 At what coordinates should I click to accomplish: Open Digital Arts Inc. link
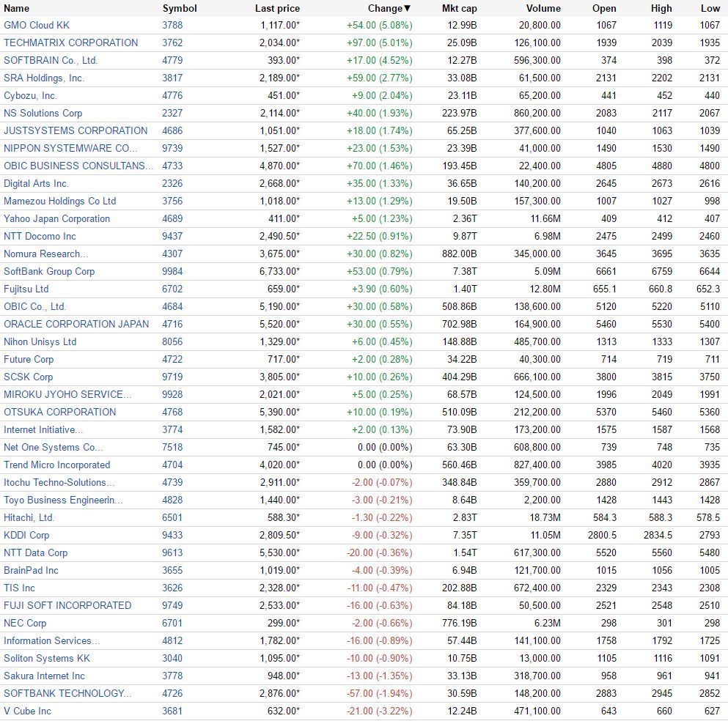pos(36,184)
